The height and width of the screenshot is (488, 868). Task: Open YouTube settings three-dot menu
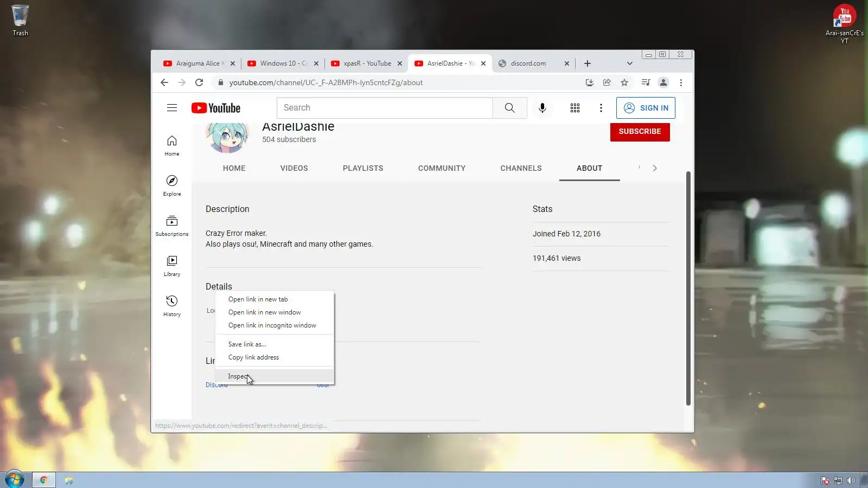(601, 108)
